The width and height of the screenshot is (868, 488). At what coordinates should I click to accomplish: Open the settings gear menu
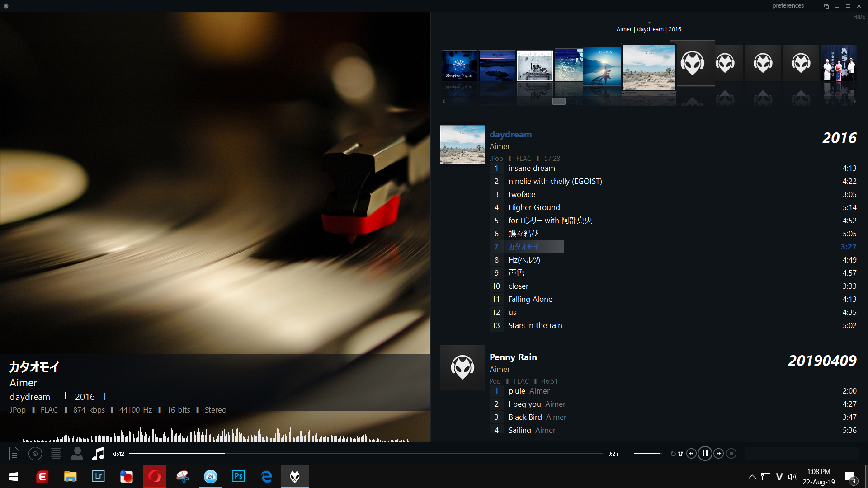tap(6, 6)
